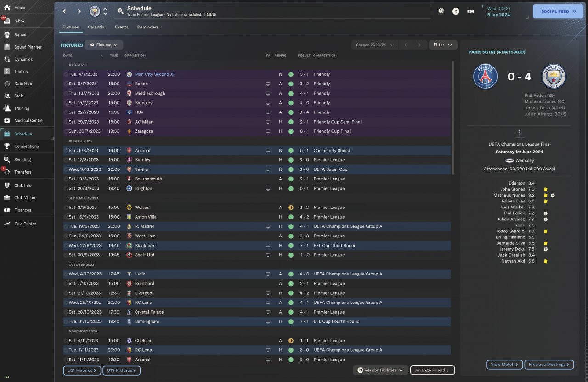Toggle the marker circle for the Bolton friendly
The height and width of the screenshot is (382, 588).
[x=66, y=84]
